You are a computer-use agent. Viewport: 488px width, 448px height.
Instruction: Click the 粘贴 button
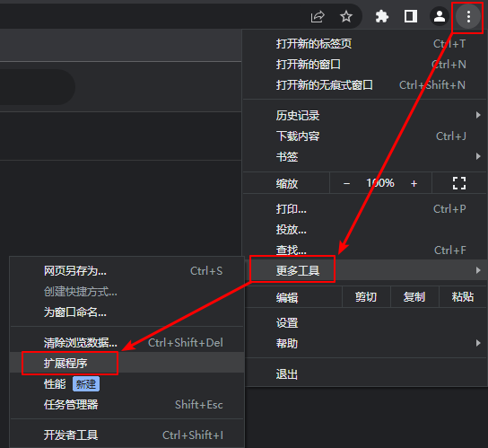tap(463, 297)
